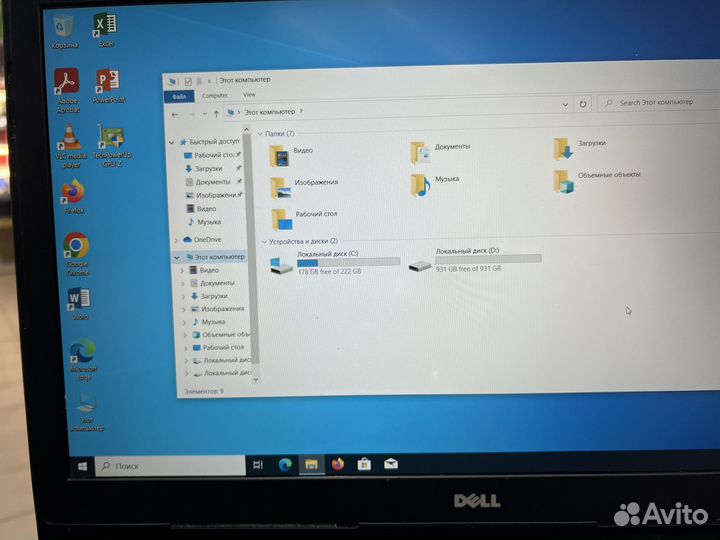The height and width of the screenshot is (540, 720).
Task: Switch to the View ribbon tab
Action: [249, 95]
